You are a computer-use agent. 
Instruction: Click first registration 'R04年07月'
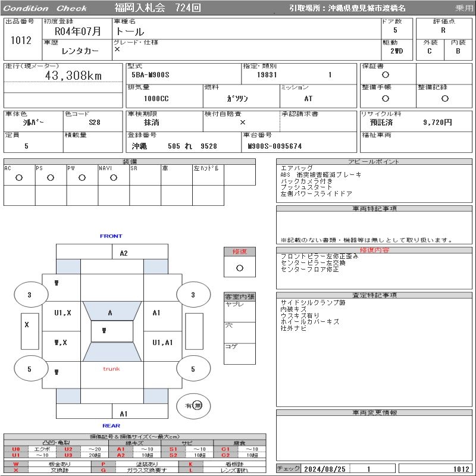coord(78,32)
